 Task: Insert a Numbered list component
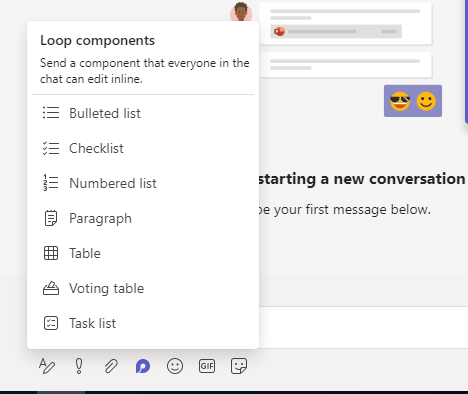143,183
